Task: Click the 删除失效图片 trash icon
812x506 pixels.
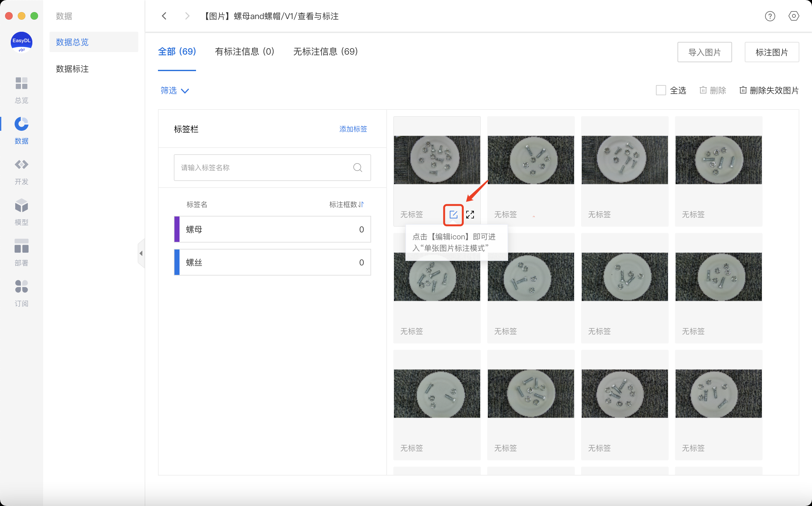Action: click(x=743, y=90)
